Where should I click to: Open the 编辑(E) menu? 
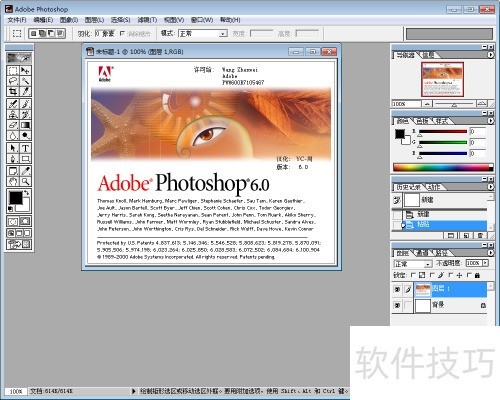(43, 20)
